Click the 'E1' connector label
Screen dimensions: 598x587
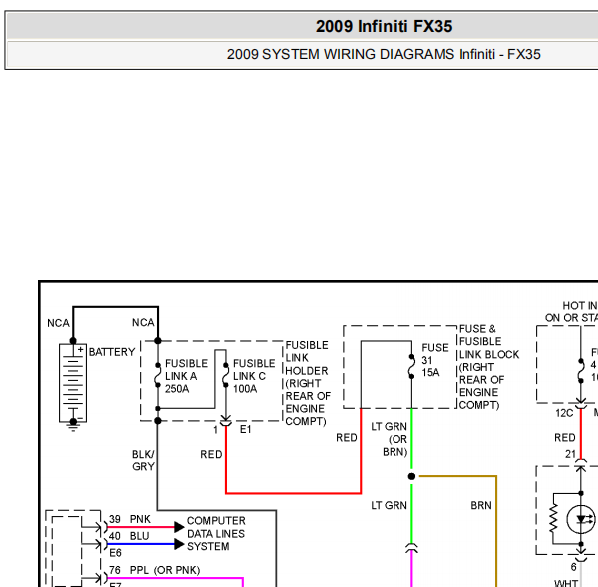(x=245, y=429)
